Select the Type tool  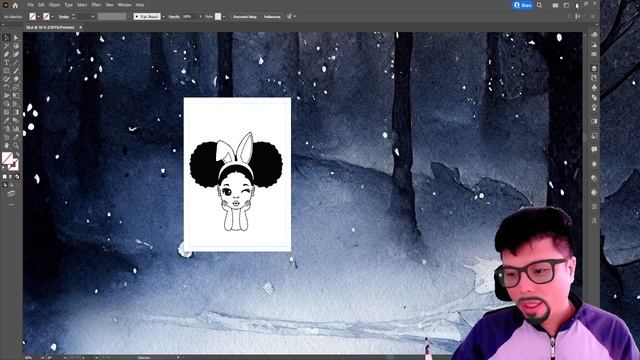tap(7, 62)
